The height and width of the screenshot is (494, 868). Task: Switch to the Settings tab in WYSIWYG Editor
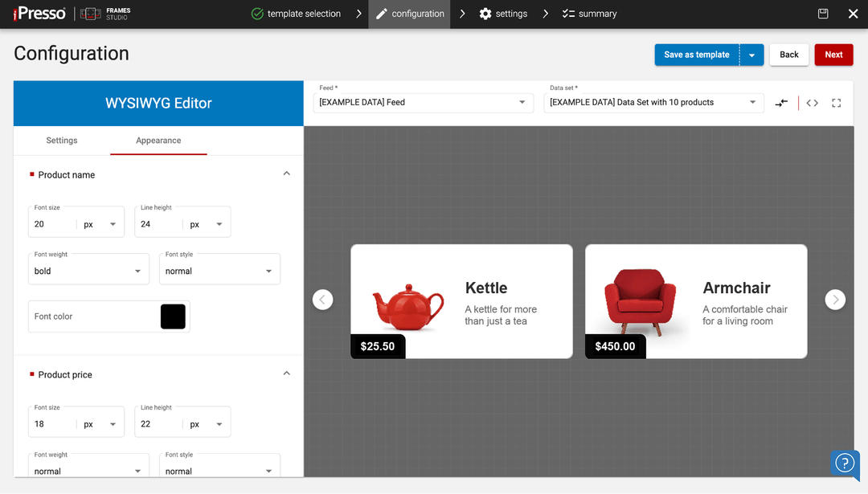pyautogui.click(x=62, y=140)
